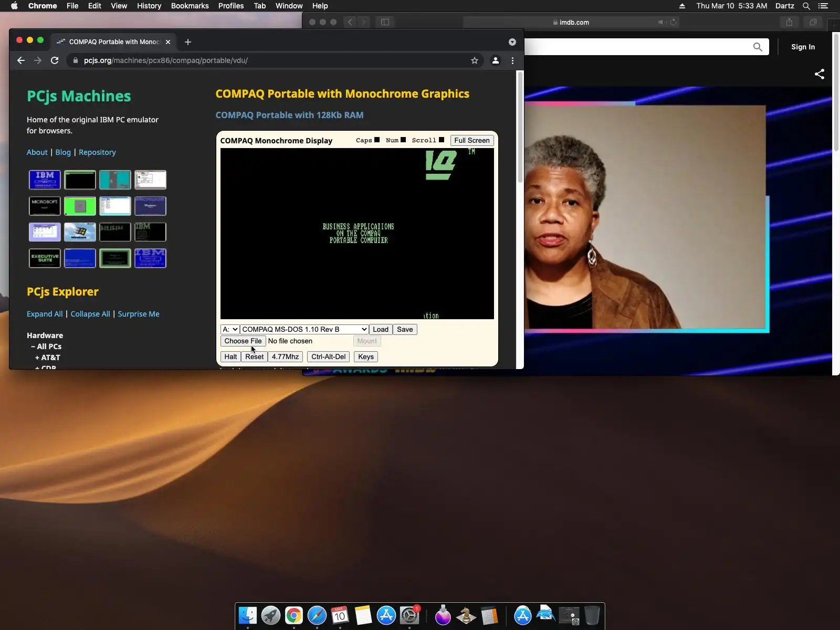Click the Load diskette button

click(x=381, y=329)
